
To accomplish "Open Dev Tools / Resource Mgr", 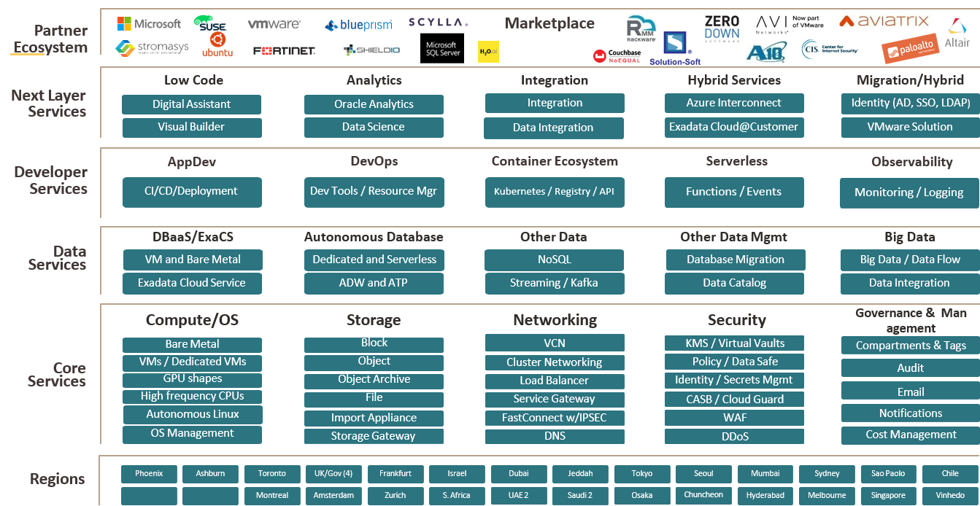I will click(374, 192).
